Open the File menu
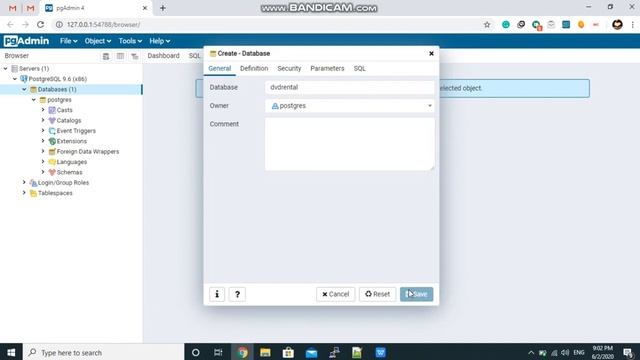Image resolution: width=640 pixels, height=360 pixels. coord(68,41)
